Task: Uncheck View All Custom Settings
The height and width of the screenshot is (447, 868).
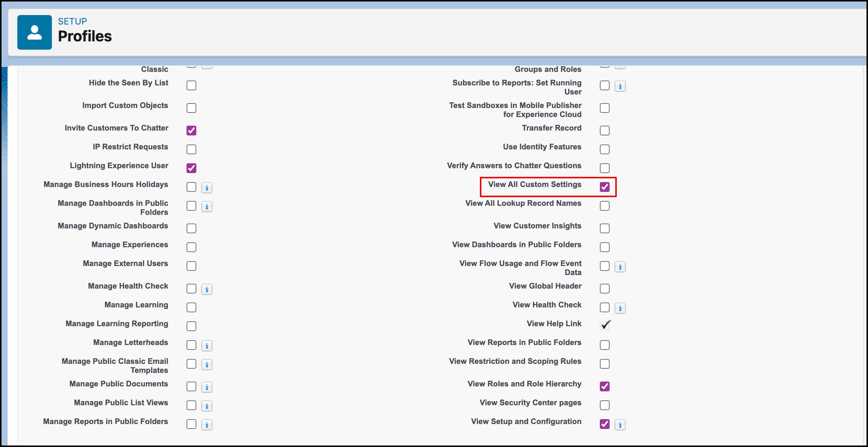Action: pyautogui.click(x=604, y=187)
